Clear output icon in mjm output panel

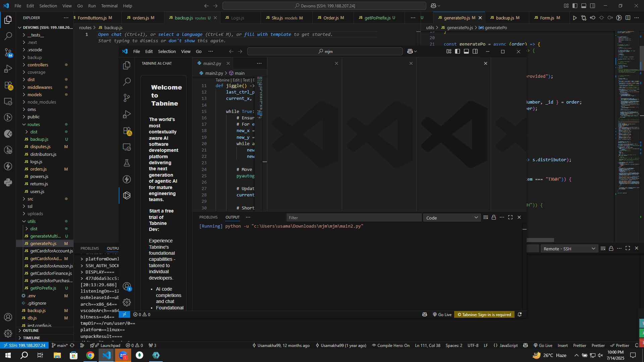click(x=485, y=218)
